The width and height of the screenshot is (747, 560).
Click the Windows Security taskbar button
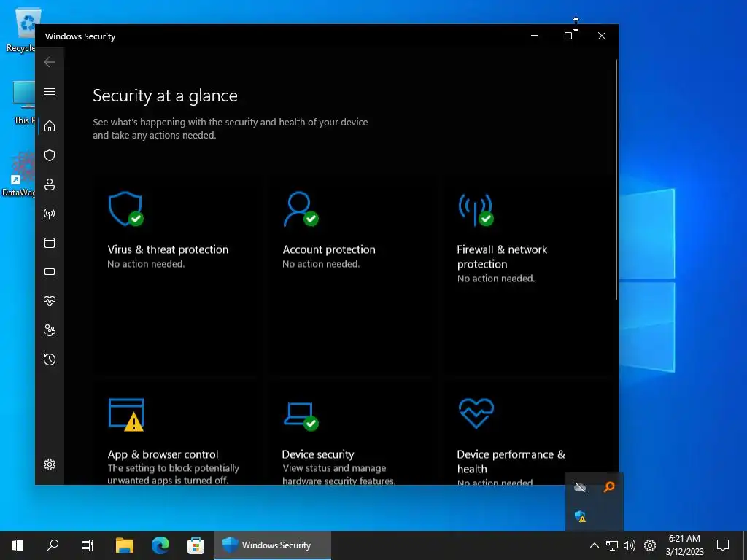pos(273,545)
